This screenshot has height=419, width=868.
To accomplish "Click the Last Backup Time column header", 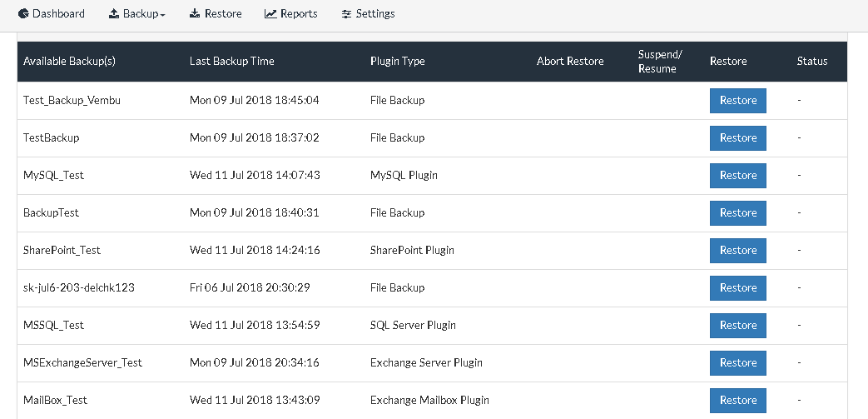I will 232,62.
